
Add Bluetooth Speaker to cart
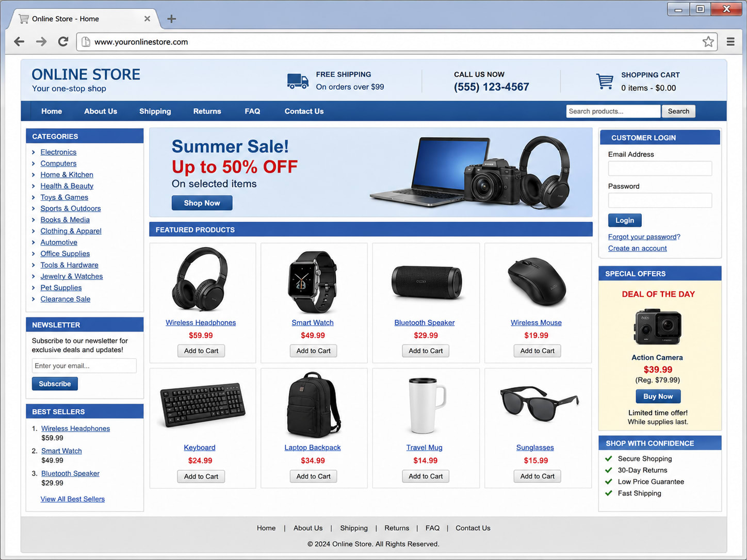coord(426,351)
